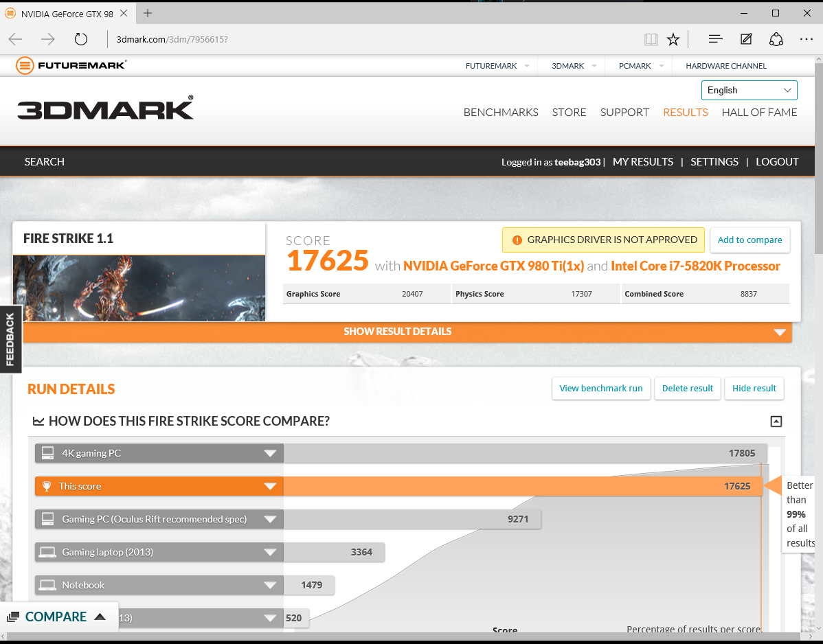Open reading view book icon

[651, 39]
